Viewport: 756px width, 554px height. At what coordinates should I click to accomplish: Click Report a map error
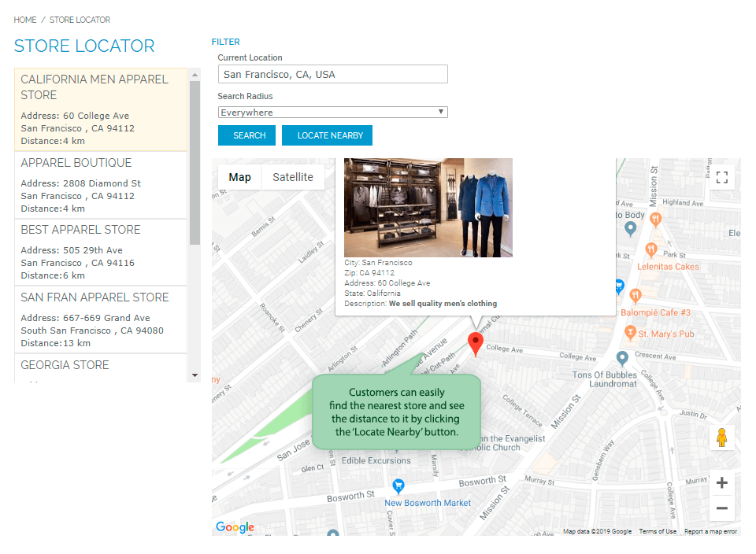pyautogui.click(x=710, y=531)
